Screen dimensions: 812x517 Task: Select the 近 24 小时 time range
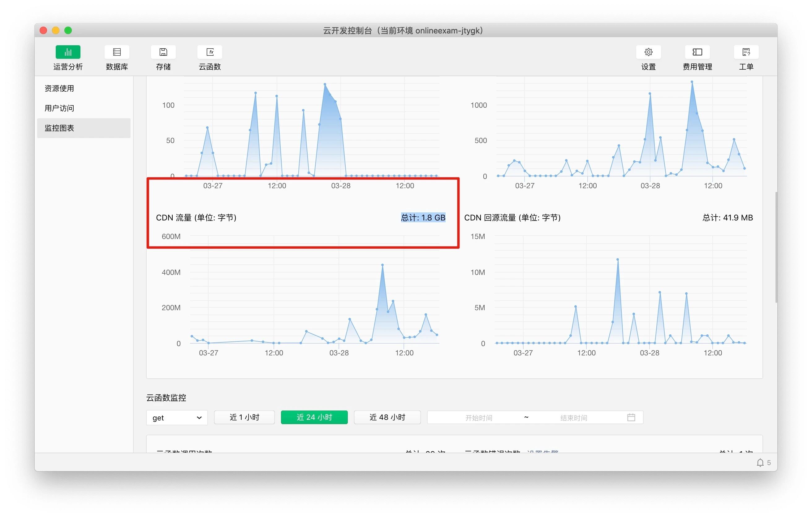click(x=314, y=417)
